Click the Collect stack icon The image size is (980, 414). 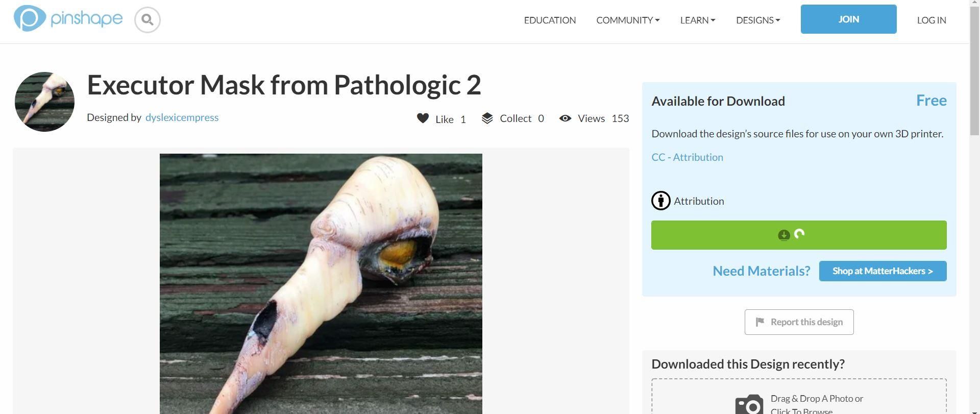(x=486, y=117)
